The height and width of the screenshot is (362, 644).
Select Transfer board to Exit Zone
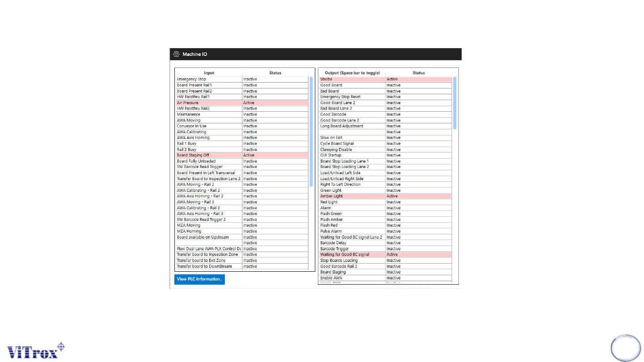point(242,260)
